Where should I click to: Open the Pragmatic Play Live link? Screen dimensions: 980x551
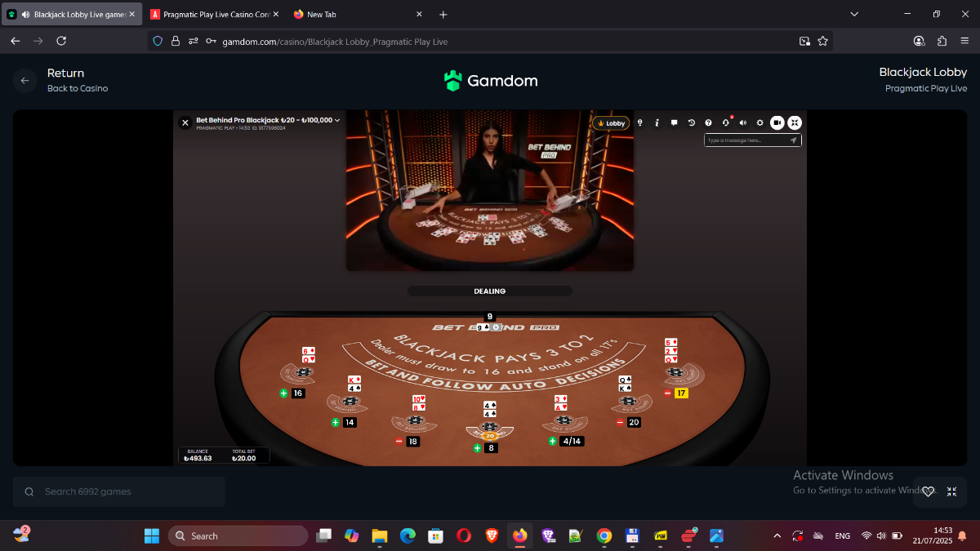925,88
